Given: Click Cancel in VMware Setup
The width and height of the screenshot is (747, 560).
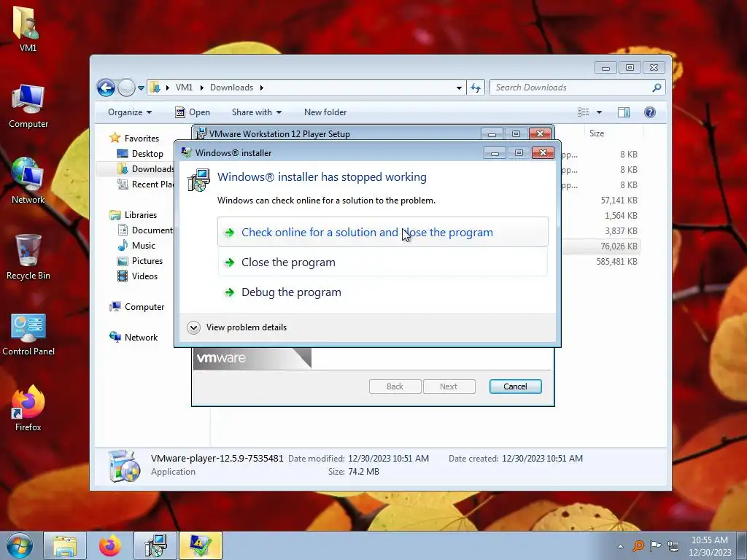Looking at the screenshot, I should tap(515, 386).
